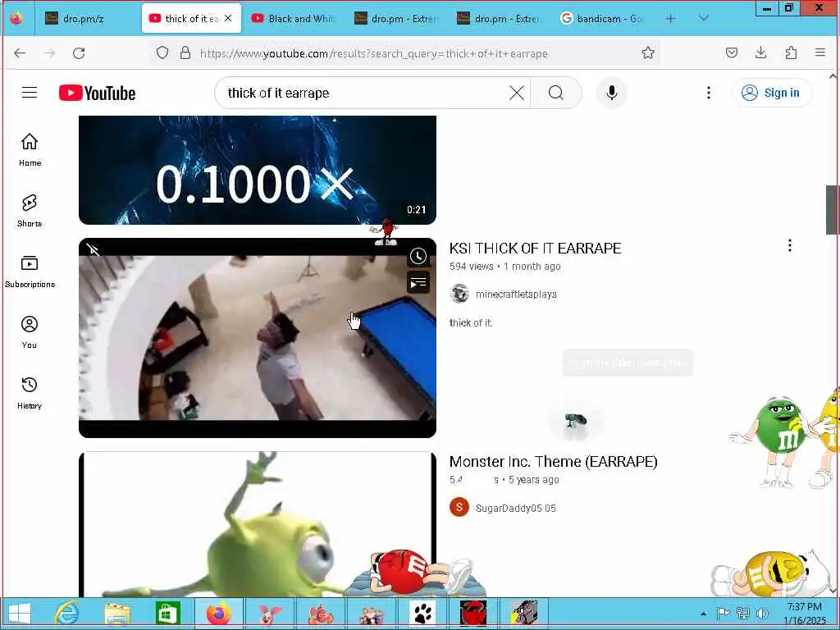Open the YouTube guide hamburger menu
Image resolution: width=840 pixels, height=630 pixels.
pyautogui.click(x=30, y=93)
